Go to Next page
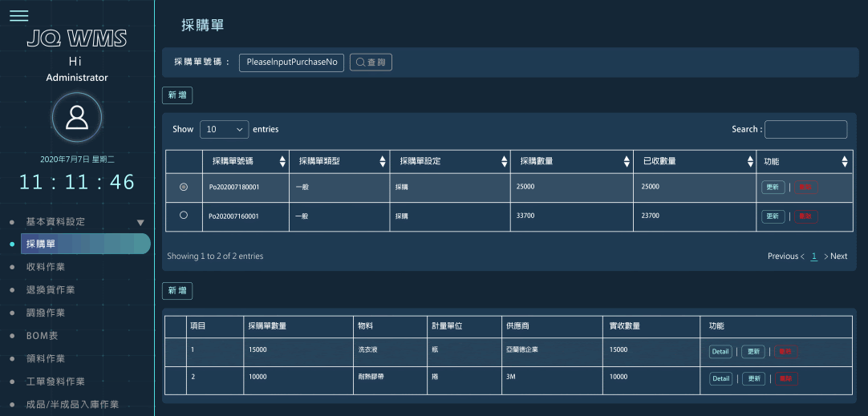Screen dimensions: 868x416 click(x=835, y=256)
